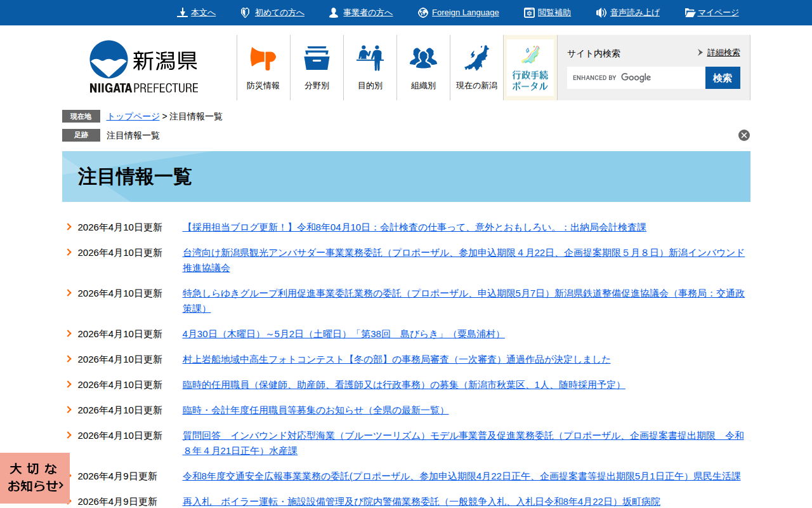Click 初めての方へ in the top menu
This screenshot has height=508, width=812.
click(272, 12)
